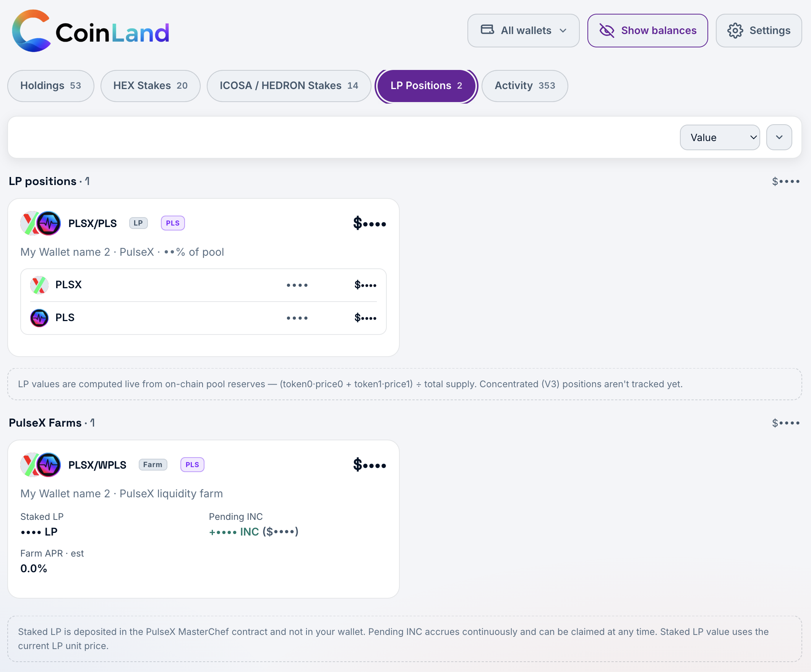Image resolution: width=811 pixels, height=672 pixels.
Task: Click 'My Wallet name 2 · PulseX' pool subtitle
Action: point(122,252)
